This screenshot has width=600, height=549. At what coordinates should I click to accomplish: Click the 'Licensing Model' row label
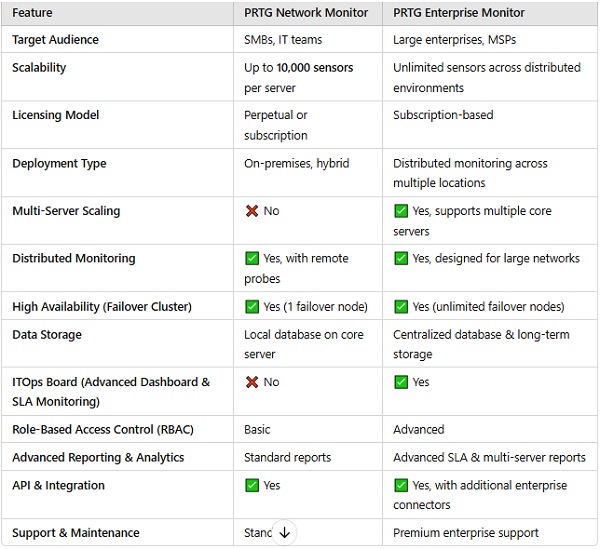[55, 115]
